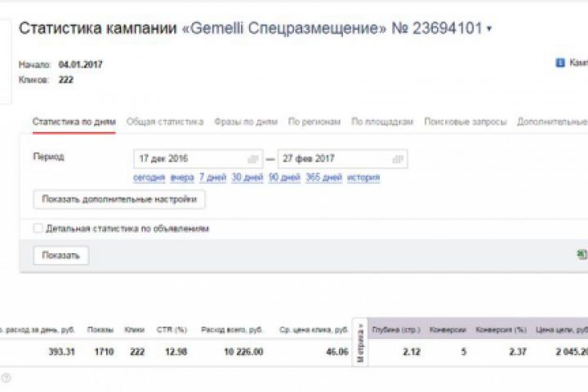Go to 'По площадкам' tab

coord(382,122)
